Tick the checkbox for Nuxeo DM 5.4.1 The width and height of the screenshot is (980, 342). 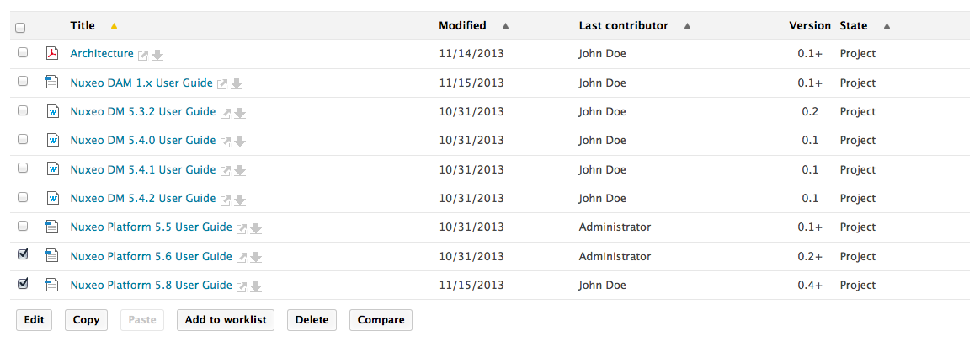(23, 168)
